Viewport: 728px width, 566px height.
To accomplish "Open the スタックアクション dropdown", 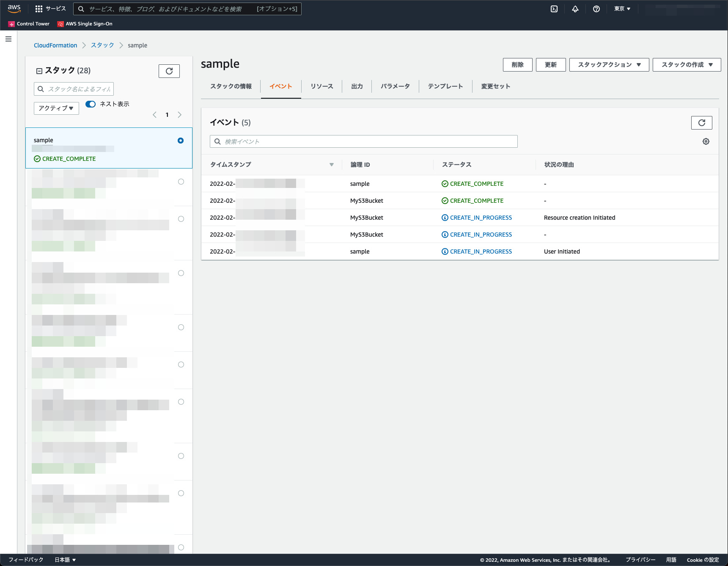I will 609,65.
